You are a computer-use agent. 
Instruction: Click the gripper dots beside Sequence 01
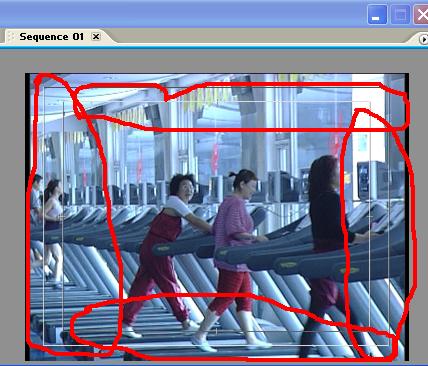11,36
